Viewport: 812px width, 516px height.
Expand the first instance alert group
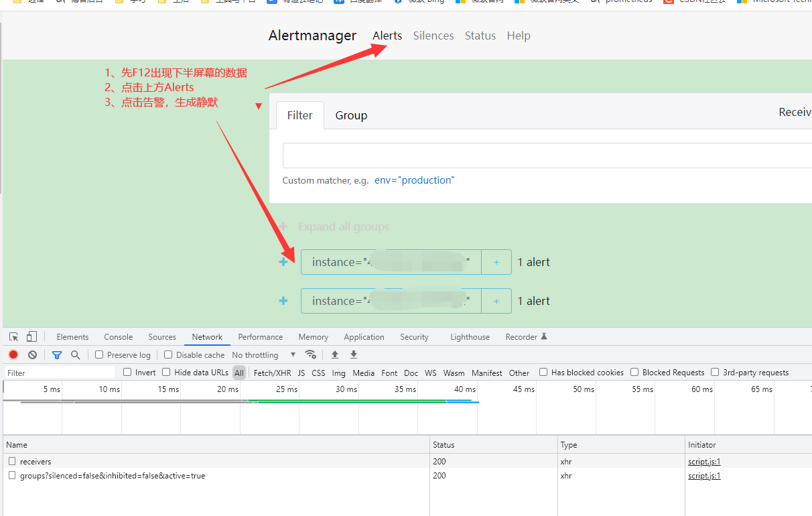coord(283,262)
